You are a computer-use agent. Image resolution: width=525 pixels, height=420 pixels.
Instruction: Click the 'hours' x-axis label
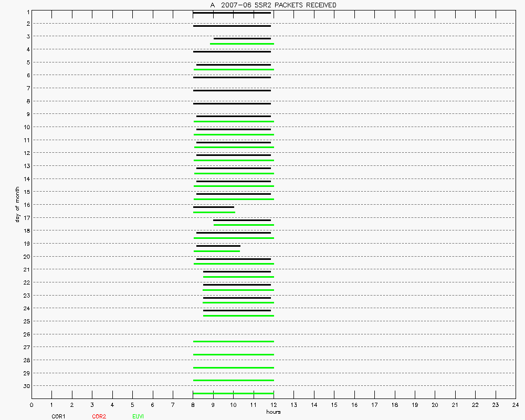click(273, 412)
